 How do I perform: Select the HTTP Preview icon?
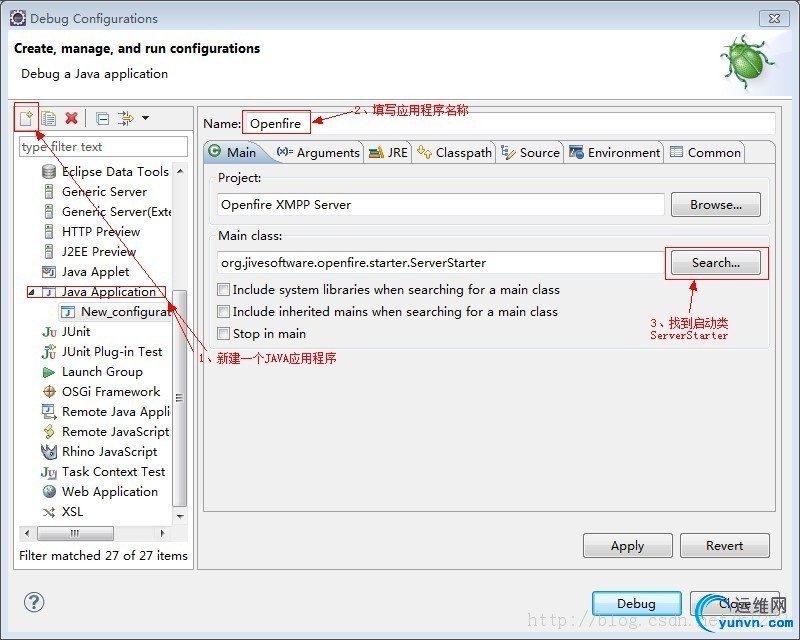click(x=49, y=231)
